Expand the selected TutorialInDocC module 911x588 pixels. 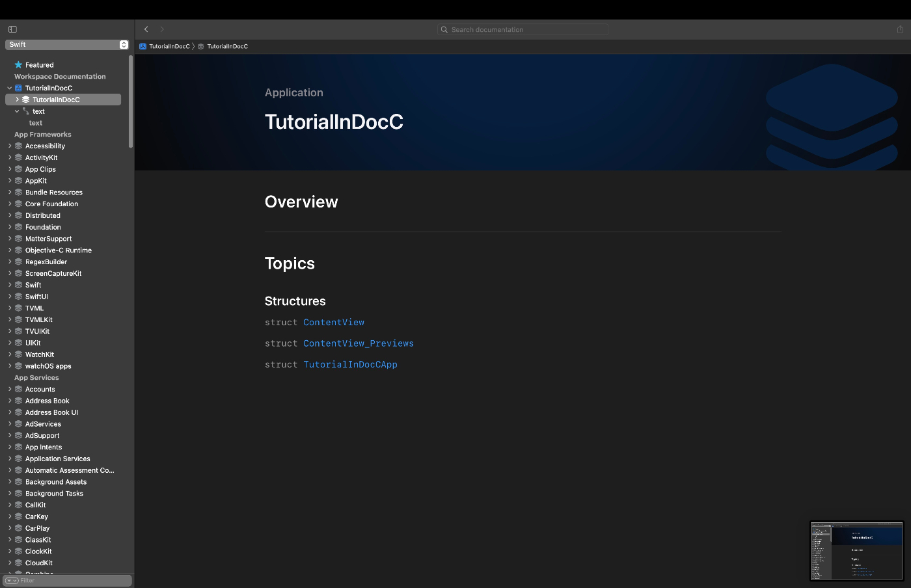click(x=17, y=100)
